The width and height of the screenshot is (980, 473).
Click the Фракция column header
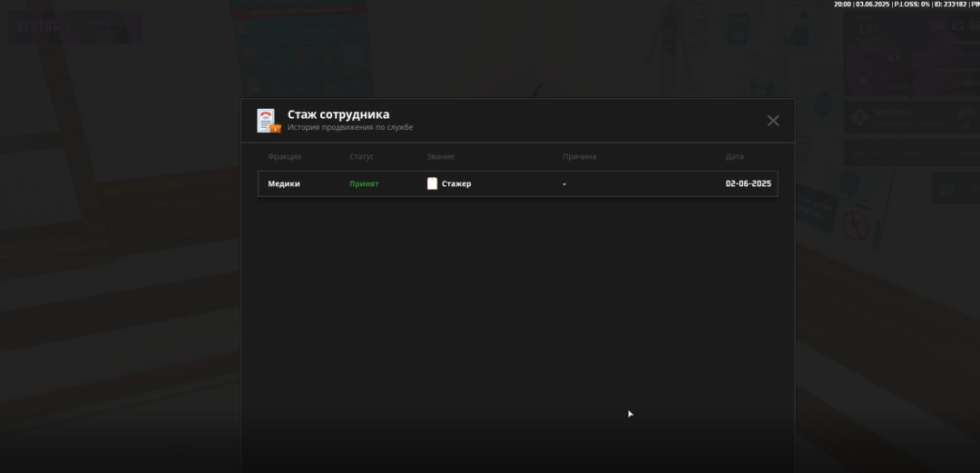click(x=284, y=156)
